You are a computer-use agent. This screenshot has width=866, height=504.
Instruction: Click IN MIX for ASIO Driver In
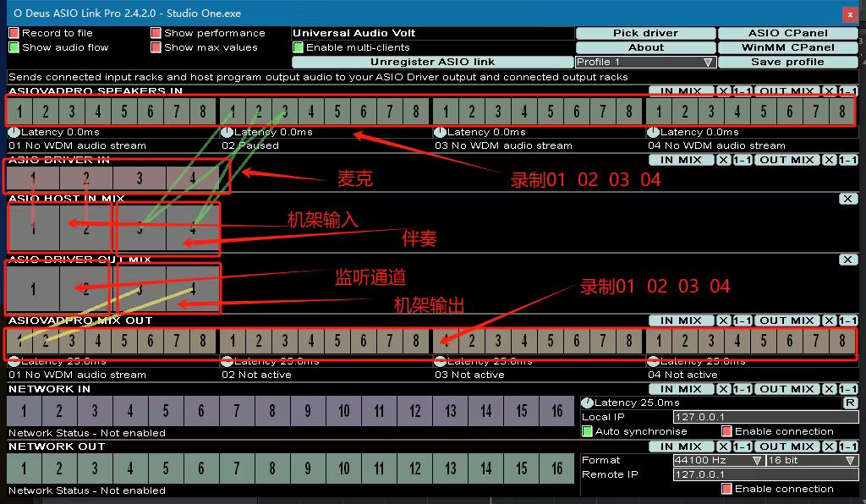681,160
